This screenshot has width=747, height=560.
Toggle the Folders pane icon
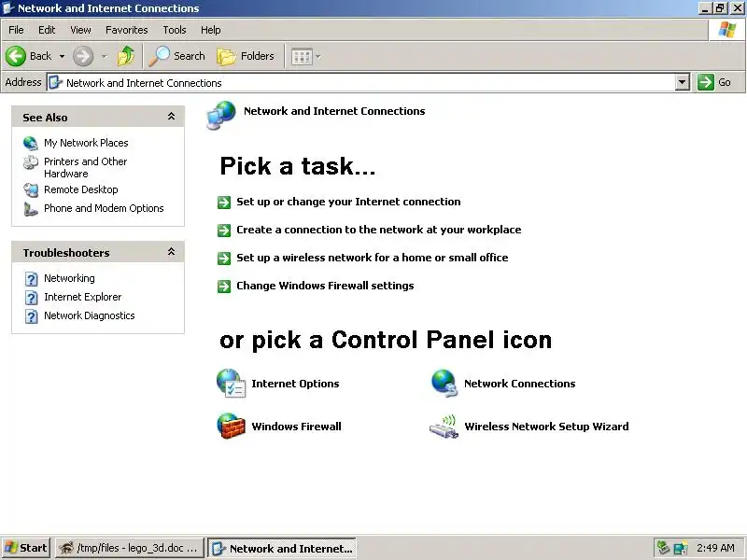click(x=226, y=56)
